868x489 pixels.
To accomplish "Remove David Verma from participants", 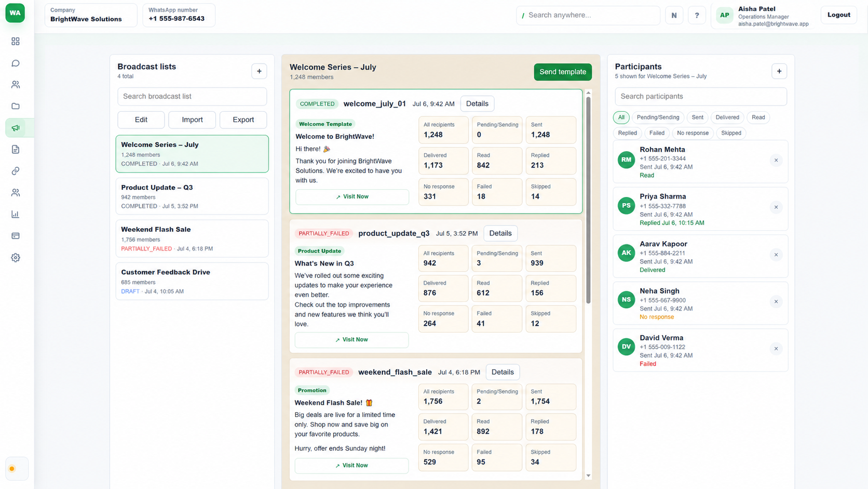I will click(776, 349).
